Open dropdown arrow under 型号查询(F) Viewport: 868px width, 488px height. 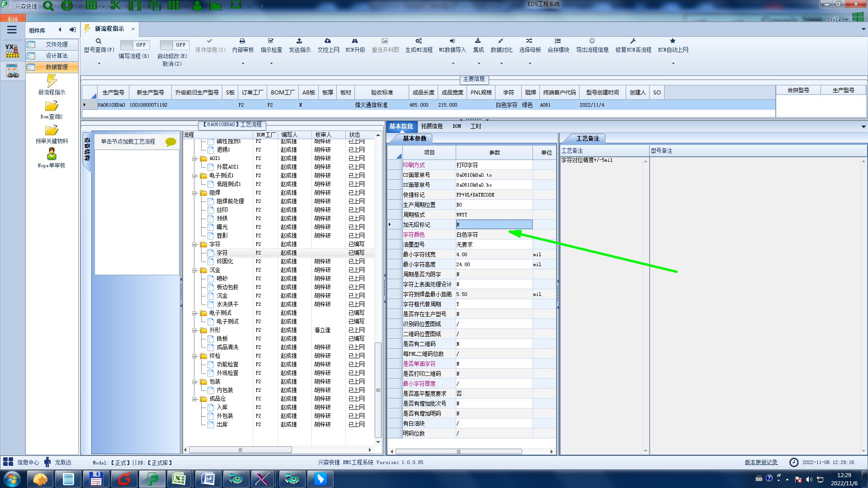pos(99,64)
